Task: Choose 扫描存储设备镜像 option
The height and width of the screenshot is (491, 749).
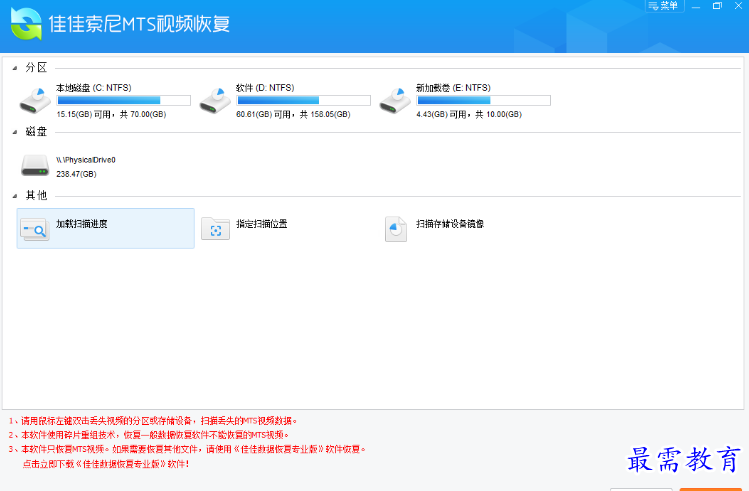Action: coord(450,224)
